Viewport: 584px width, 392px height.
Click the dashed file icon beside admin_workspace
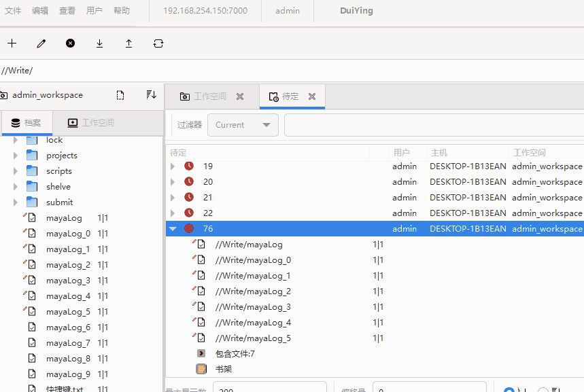click(120, 95)
